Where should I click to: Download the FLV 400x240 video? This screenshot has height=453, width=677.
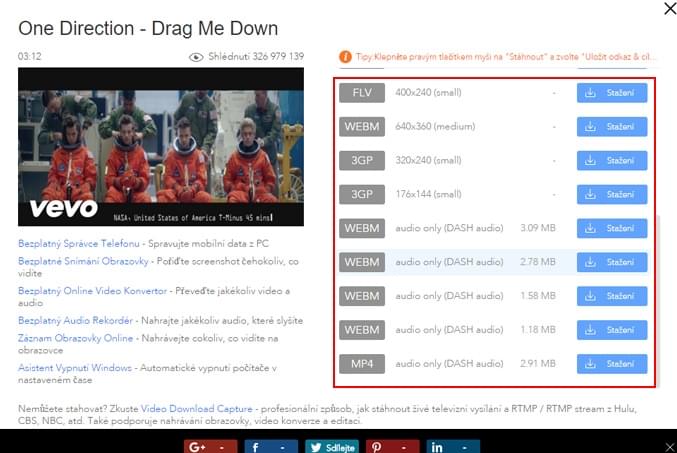611,93
